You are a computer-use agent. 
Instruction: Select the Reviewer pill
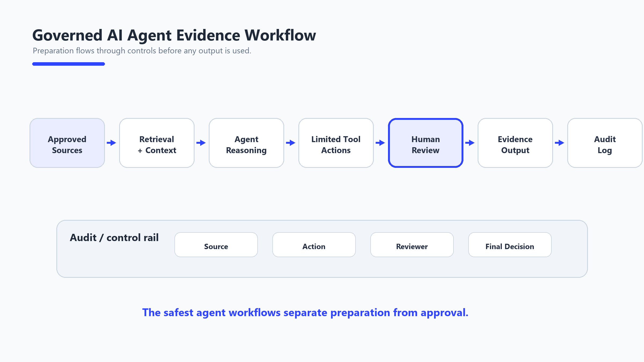click(x=412, y=245)
